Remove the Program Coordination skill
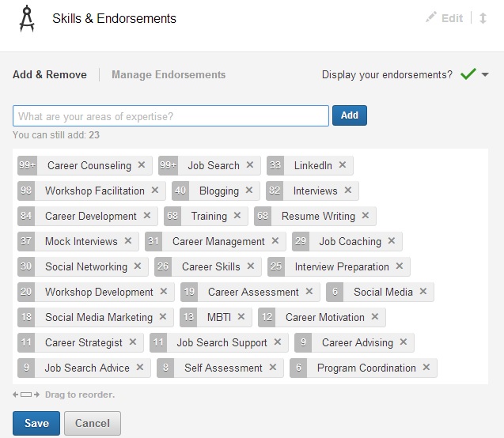The image size is (504, 438). (426, 368)
